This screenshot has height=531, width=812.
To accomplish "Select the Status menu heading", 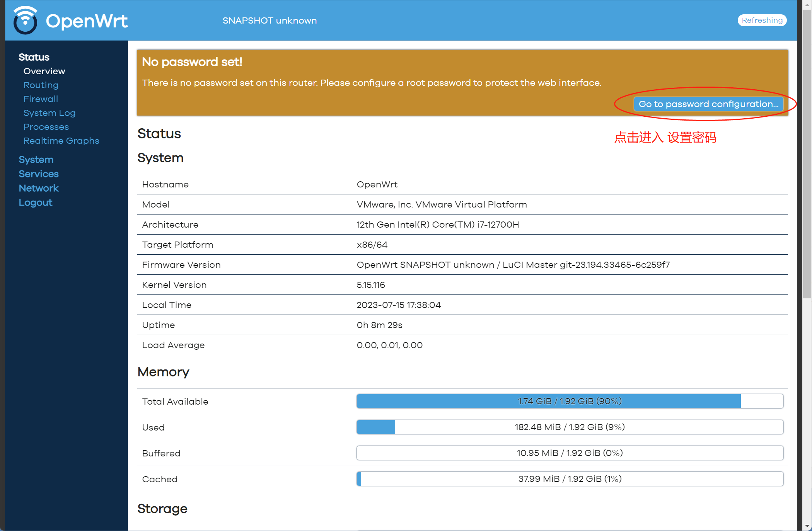I will 34,57.
